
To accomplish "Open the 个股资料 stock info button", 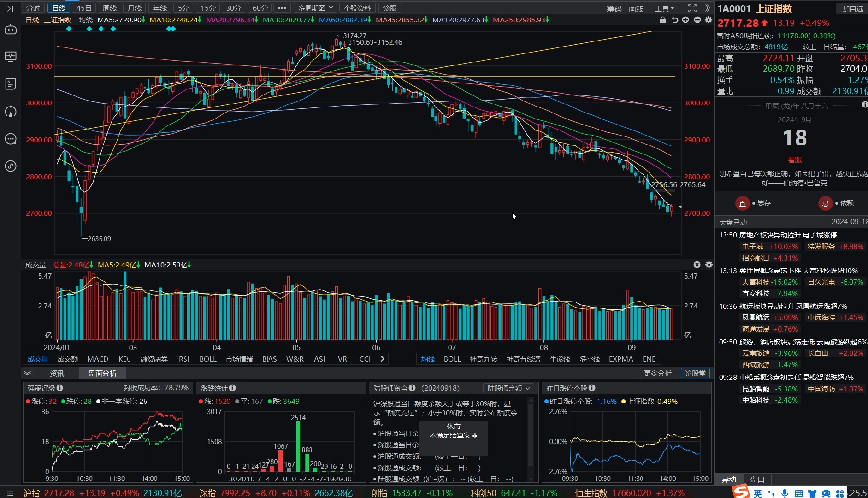I will click(x=357, y=8).
